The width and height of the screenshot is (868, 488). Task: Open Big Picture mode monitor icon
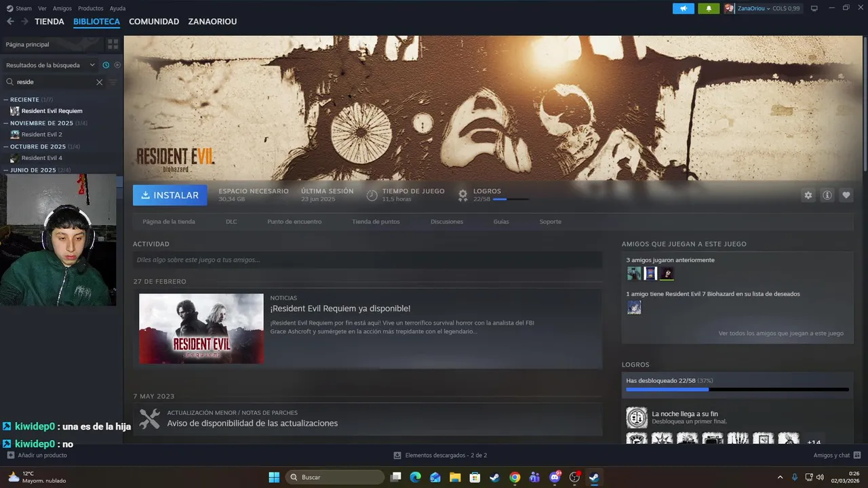click(x=814, y=8)
